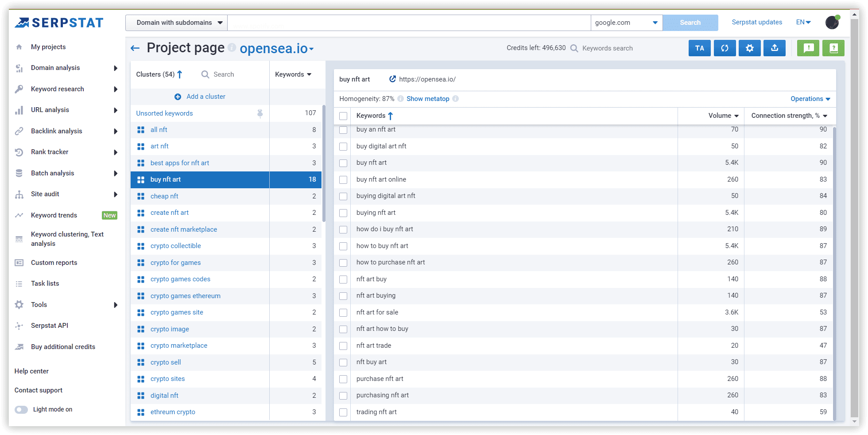Viewport: 868px width, 435px height.
Task: Click the pin icon on Unsorted keywords
Action: (x=260, y=113)
